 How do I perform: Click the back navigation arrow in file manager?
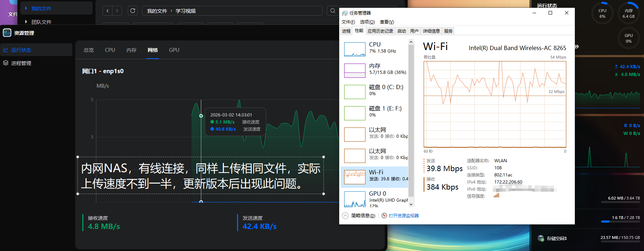coord(108,11)
